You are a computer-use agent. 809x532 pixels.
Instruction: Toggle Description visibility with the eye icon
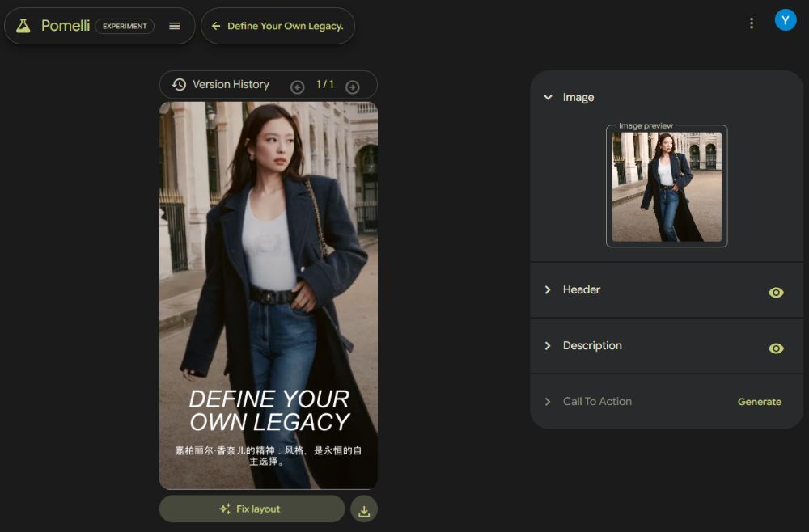pos(776,348)
